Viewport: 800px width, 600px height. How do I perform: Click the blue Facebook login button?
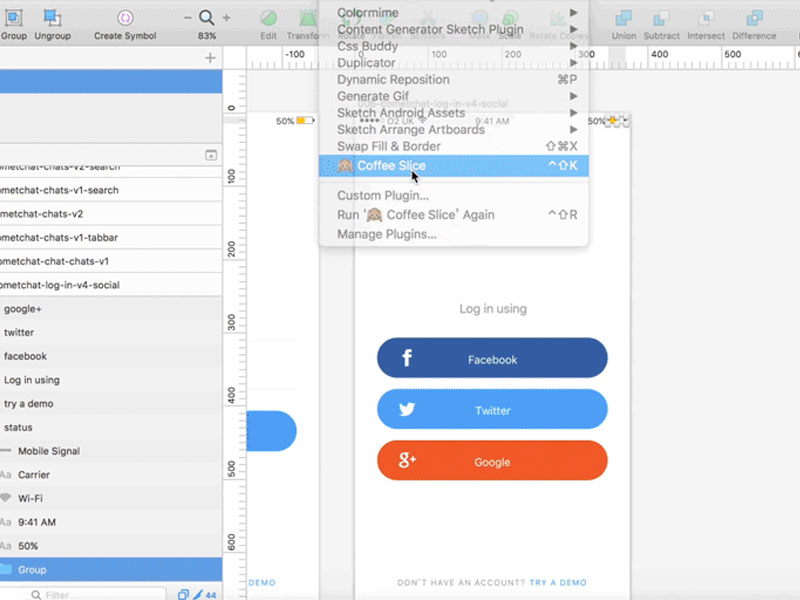492,358
